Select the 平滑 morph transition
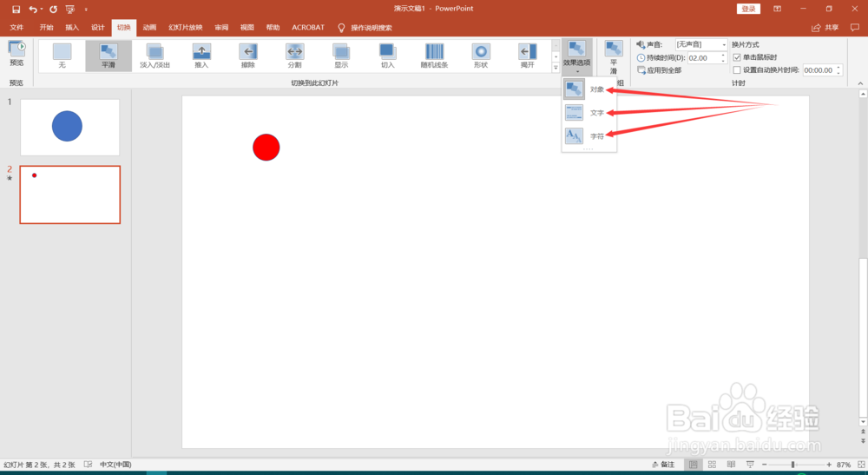Image resolution: width=868 pixels, height=475 pixels. 108,56
